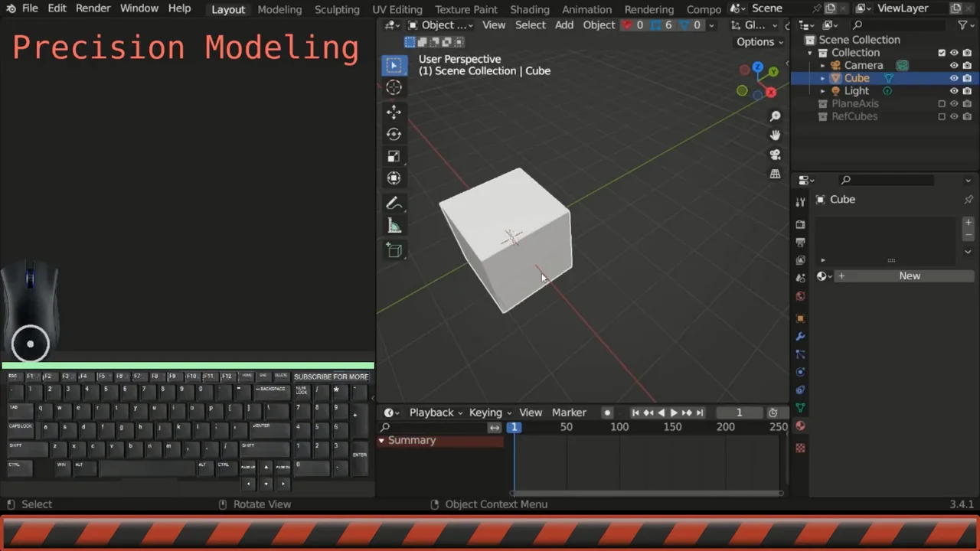Collapse the Summary row in timeline
Viewport: 980px width, 551px height.
381,441
